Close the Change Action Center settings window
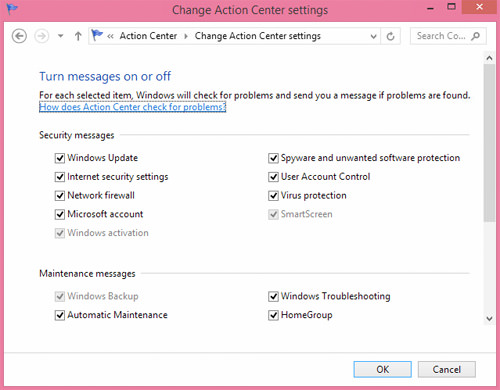This screenshot has width=500, height=390. [479, 7]
